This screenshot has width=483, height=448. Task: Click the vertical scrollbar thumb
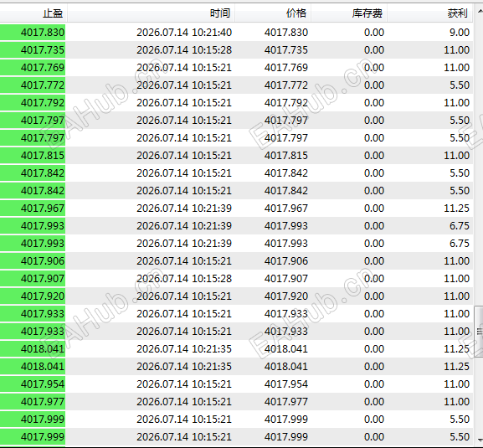[x=479, y=332]
